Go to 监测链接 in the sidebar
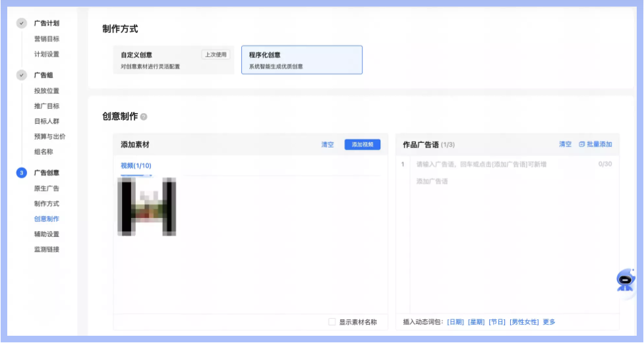This screenshot has width=644, height=343. 46,249
